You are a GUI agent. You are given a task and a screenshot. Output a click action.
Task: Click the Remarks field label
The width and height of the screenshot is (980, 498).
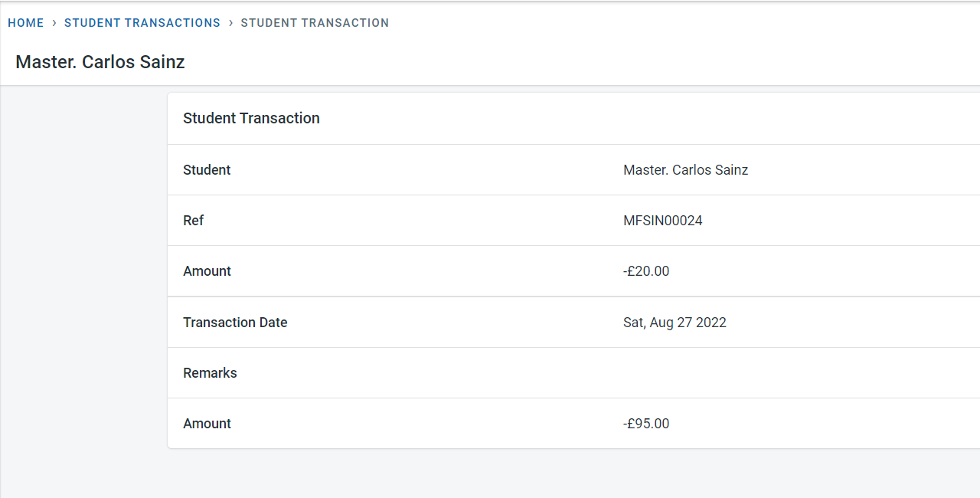click(210, 373)
